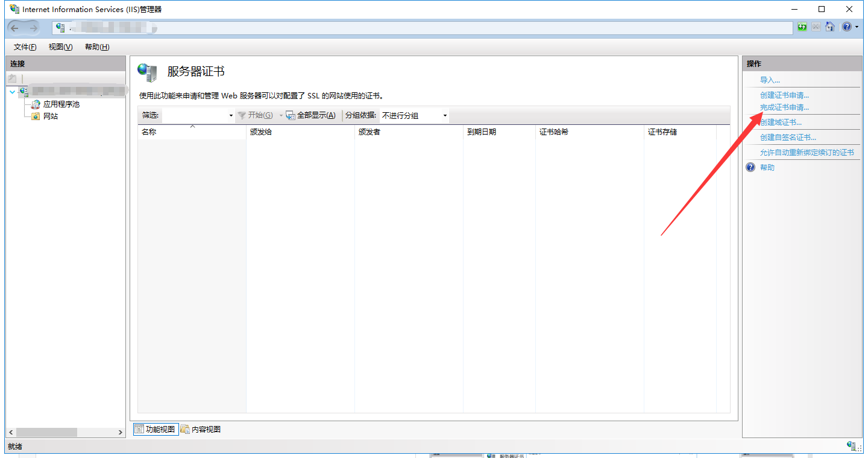
Task: Click 完成证书申请 link
Action: click(784, 107)
